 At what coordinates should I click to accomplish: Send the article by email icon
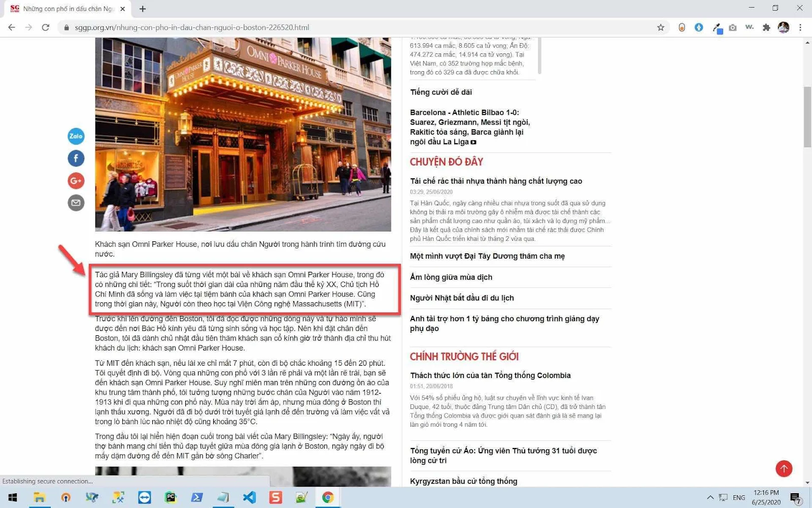[x=76, y=203]
